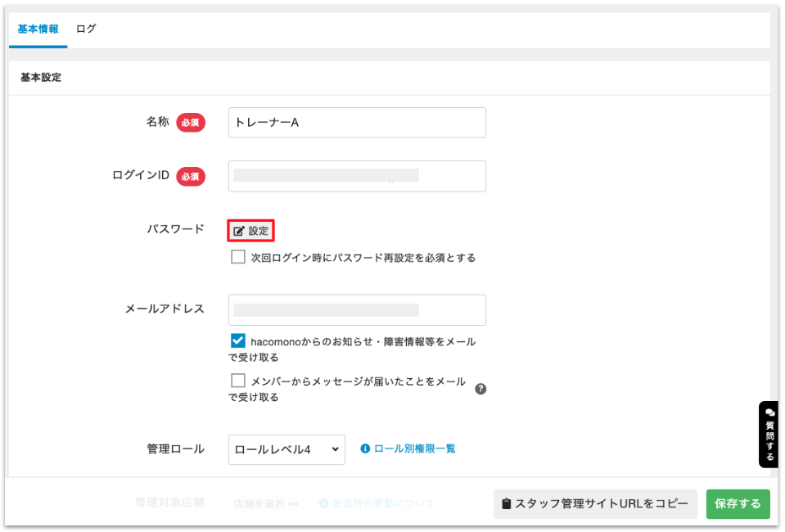Click into the メールアドレス text field
The width and height of the screenshot is (785, 532).
[x=357, y=310]
